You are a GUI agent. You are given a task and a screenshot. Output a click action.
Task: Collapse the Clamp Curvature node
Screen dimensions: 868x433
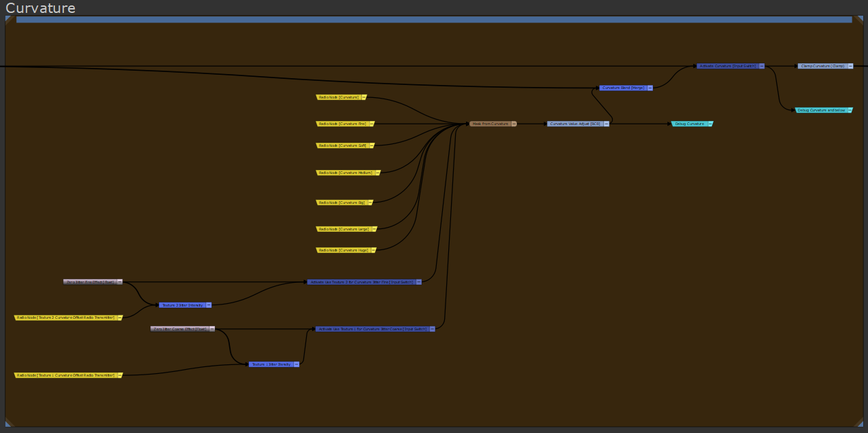850,66
